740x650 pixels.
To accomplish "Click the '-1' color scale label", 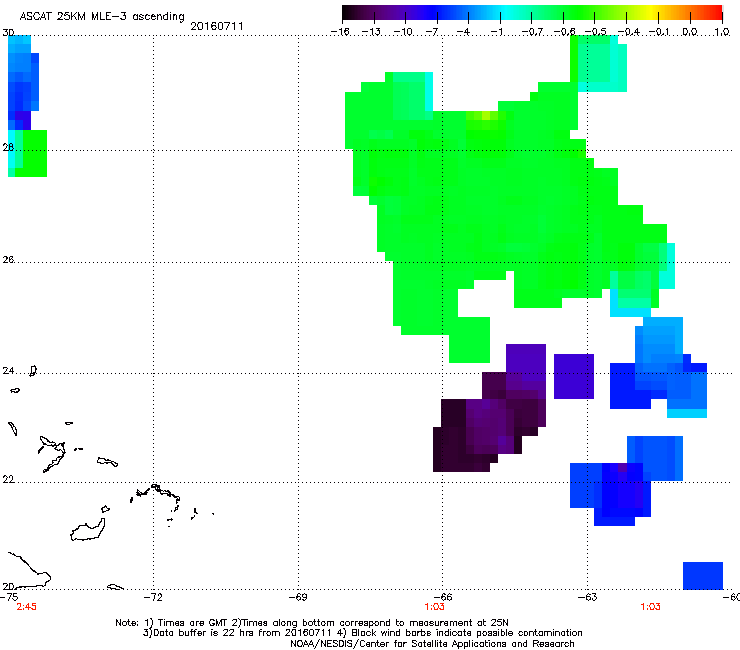I will coord(496,32).
